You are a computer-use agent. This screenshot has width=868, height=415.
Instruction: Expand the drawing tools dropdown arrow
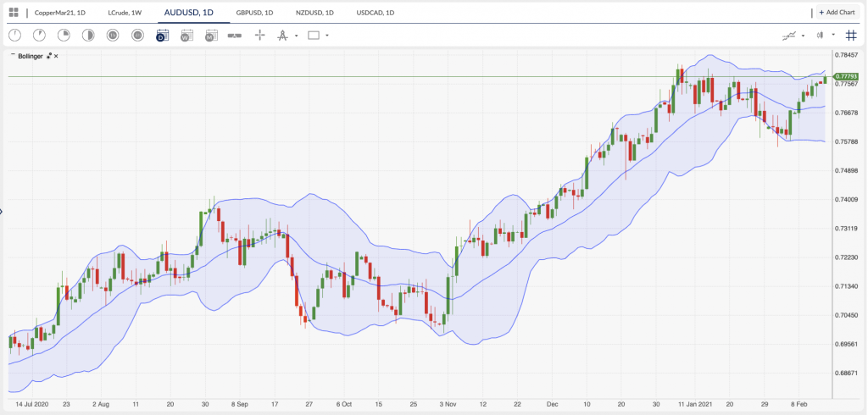coord(297,36)
